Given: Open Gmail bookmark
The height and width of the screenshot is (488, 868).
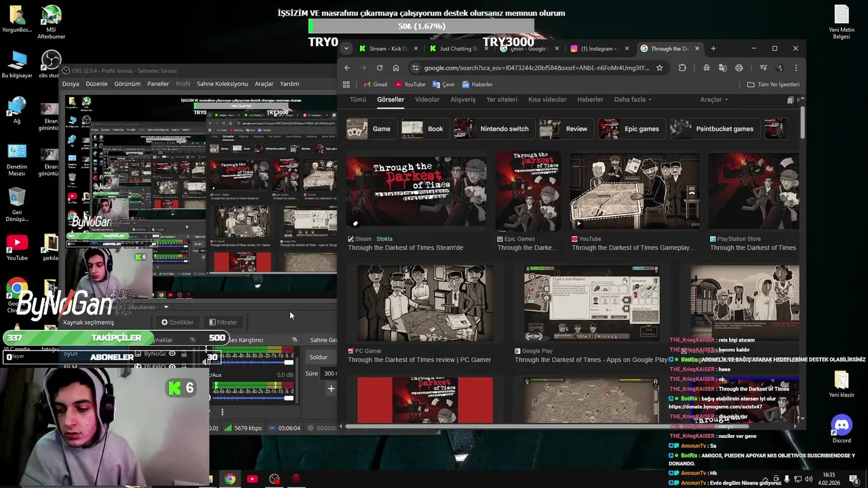Looking at the screenshot, I should 376,85.
